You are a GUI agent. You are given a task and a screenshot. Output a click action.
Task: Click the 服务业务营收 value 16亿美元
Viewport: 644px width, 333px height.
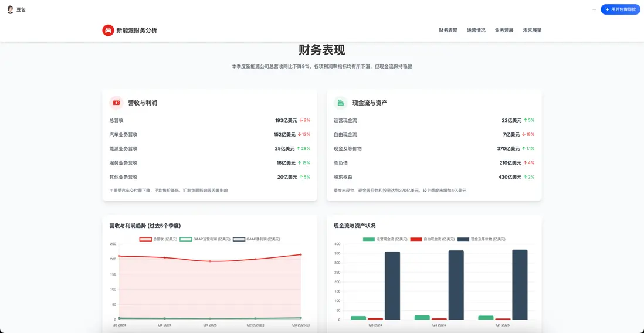pyautogui.click(x=286, y=163)
